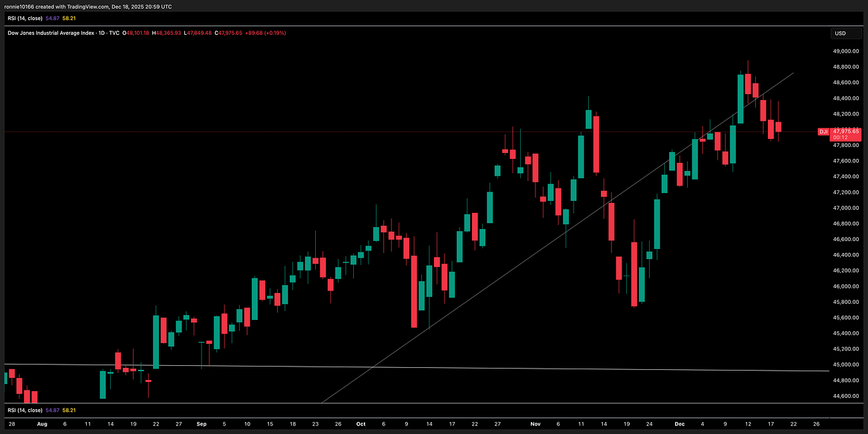Click the Oct label on time axis
This screenshot has width=868, height=434.
(x=361, y=423)
